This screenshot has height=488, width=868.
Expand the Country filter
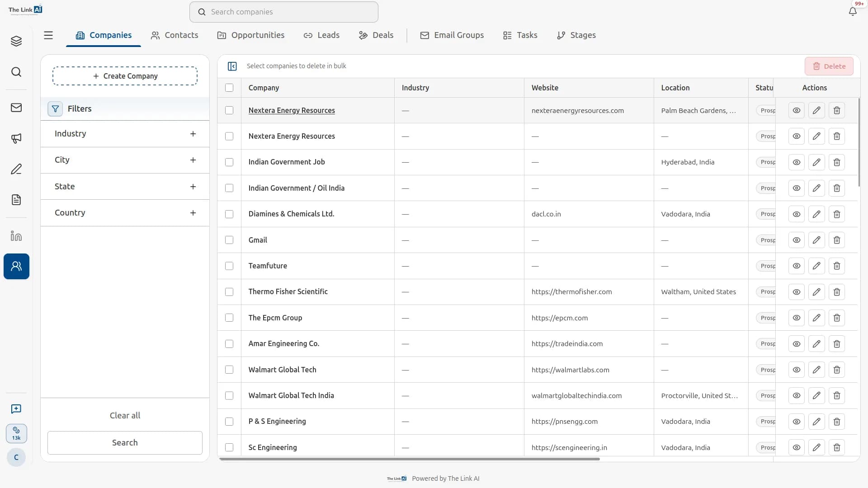pyautogui.click(x=125, y=213)
